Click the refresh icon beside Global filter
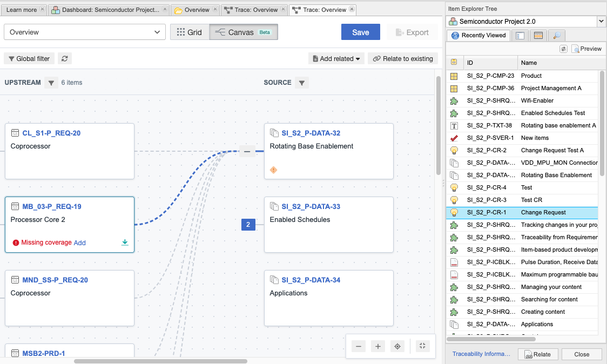The height and width of the screenshot is (364, 607). click(x=65, y=58)
